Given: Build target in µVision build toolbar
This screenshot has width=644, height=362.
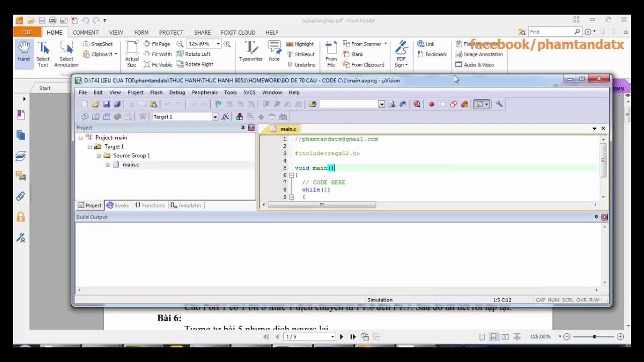Looking at the screenshot, I should click(96, 117).
